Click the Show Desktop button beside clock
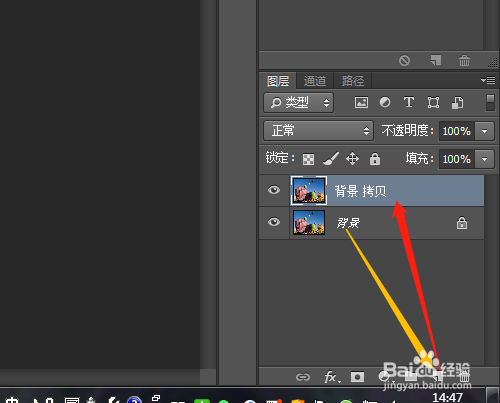Viewport: 500px width, 403px height. (x=493, y=395)
